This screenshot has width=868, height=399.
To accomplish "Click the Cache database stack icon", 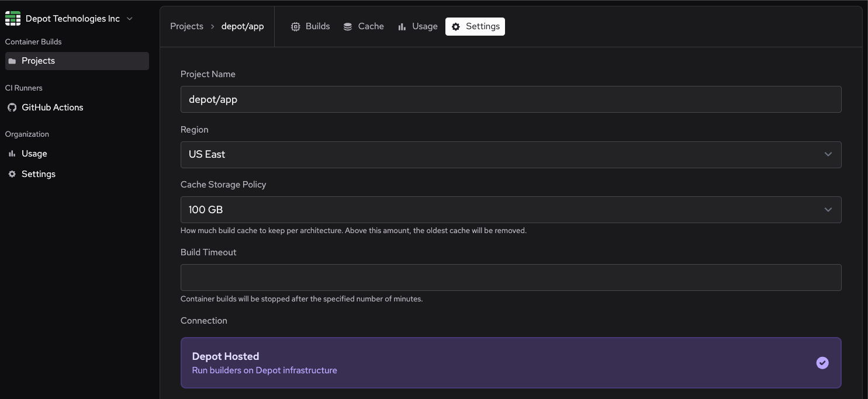I will 348,27.
